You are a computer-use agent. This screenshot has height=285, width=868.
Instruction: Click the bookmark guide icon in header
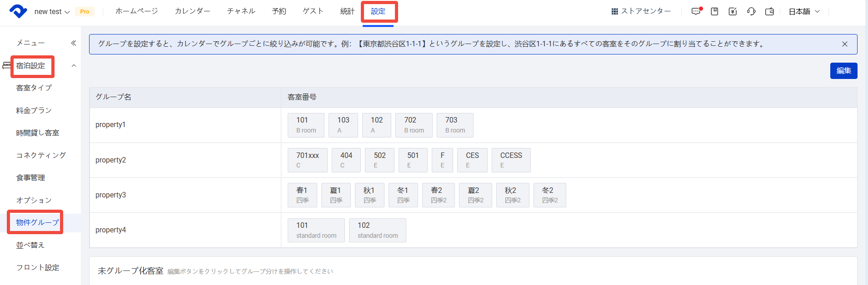click(x=714, y=11)
